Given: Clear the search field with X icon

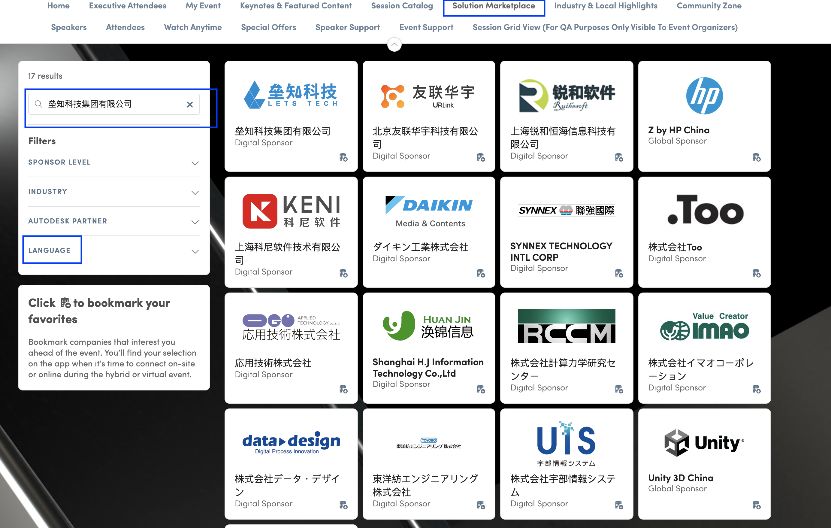Looking at the screenshot, I should [189, 104].
